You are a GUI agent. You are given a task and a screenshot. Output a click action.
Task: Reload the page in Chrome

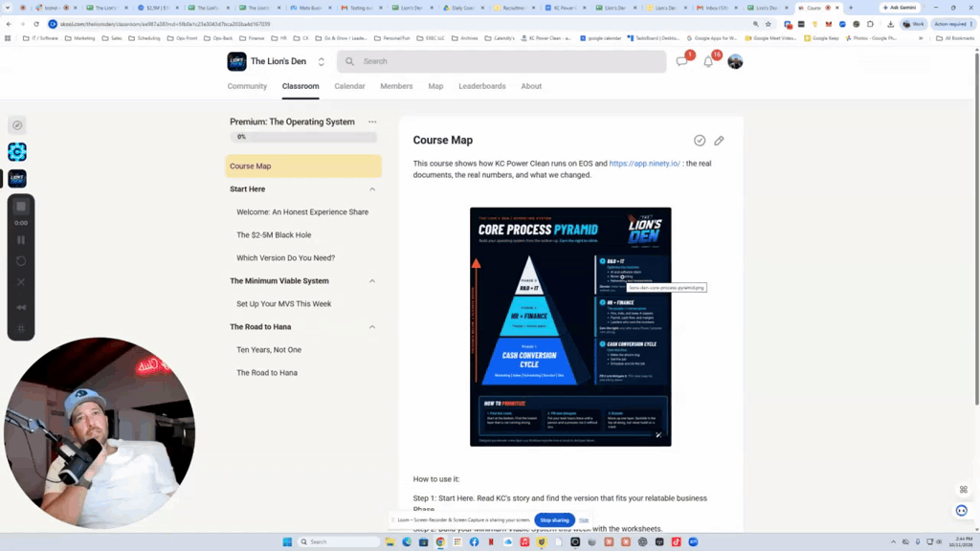[36, 24]
